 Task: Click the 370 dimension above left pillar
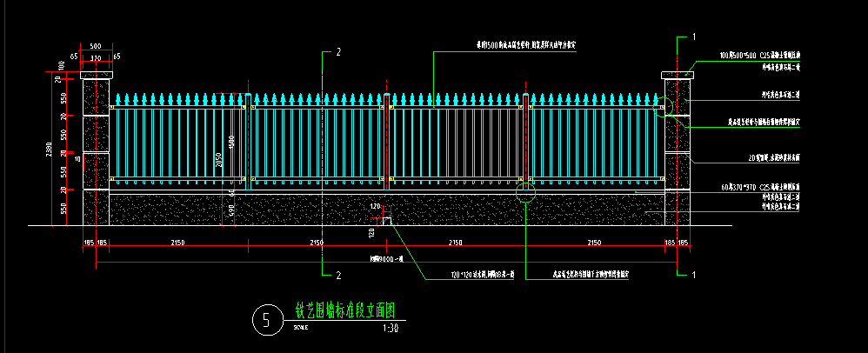pyautogui.click(x=96, y=58)
